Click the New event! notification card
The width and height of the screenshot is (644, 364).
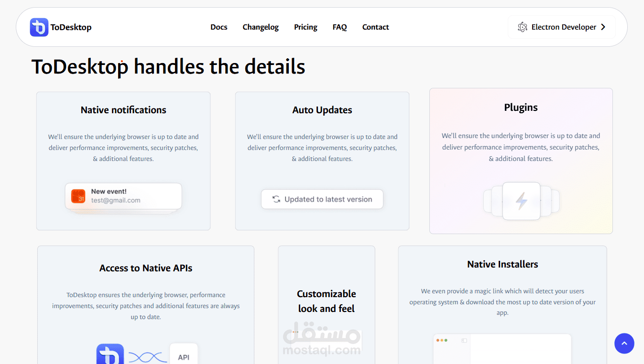pyautogui.click(x=123, y=196)
